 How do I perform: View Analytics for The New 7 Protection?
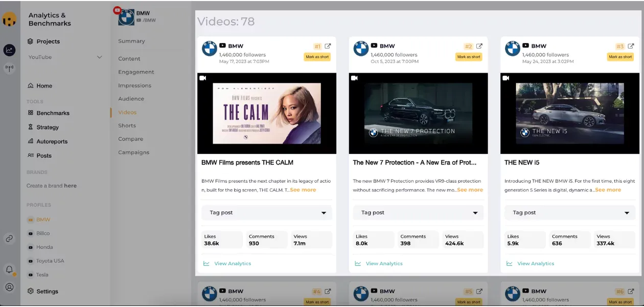point(384,264)
